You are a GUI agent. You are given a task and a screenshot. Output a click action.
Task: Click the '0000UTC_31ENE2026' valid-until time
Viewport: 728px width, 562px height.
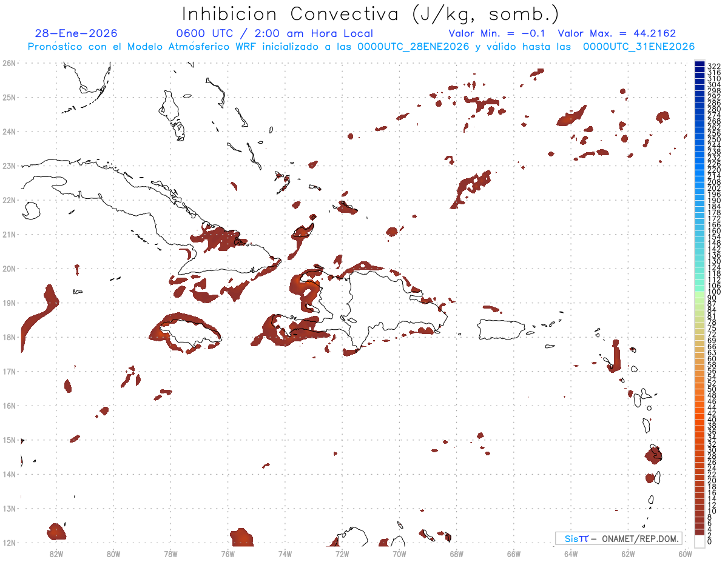(639, 47)
